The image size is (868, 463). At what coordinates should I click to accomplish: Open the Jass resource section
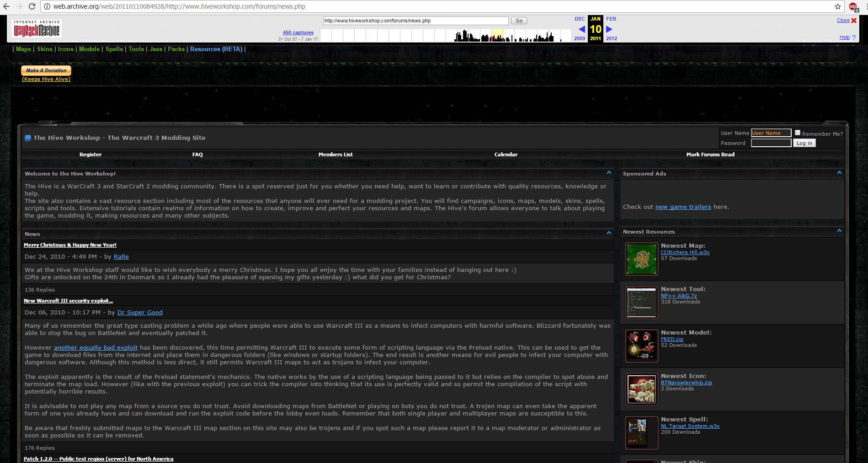(156, 49)
